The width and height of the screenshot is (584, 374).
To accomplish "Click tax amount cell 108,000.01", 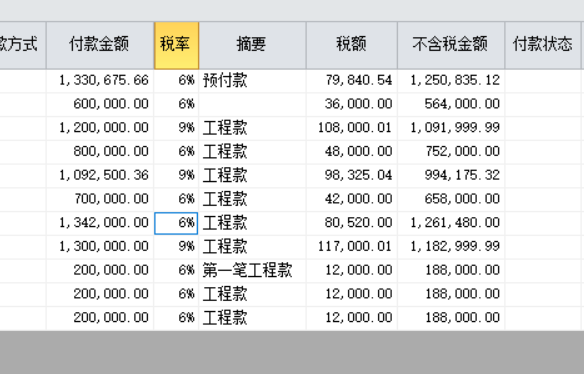I will [352, 128].
